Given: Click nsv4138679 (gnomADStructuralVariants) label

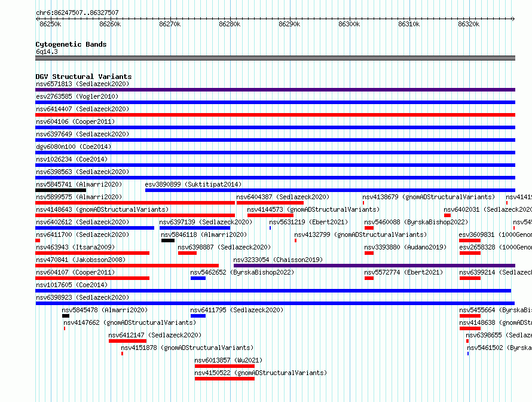Looking at the screenshot, I should pos(429,197).
